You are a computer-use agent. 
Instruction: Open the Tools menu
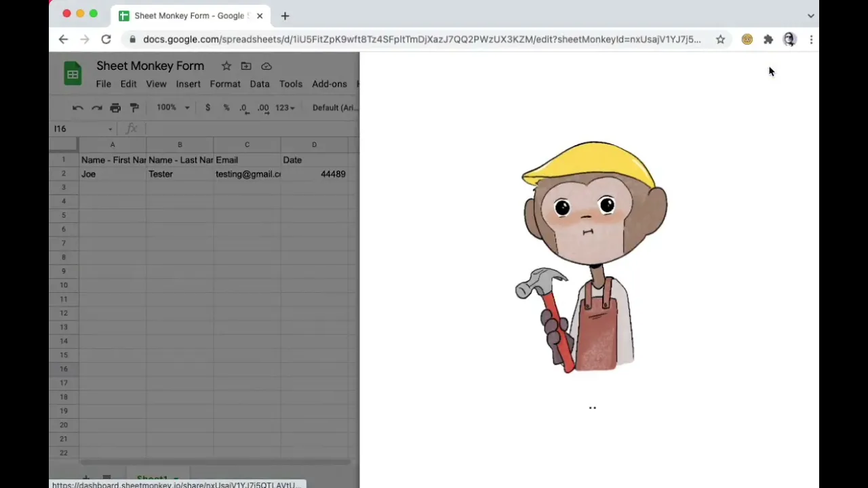click(x=291, y=84)
